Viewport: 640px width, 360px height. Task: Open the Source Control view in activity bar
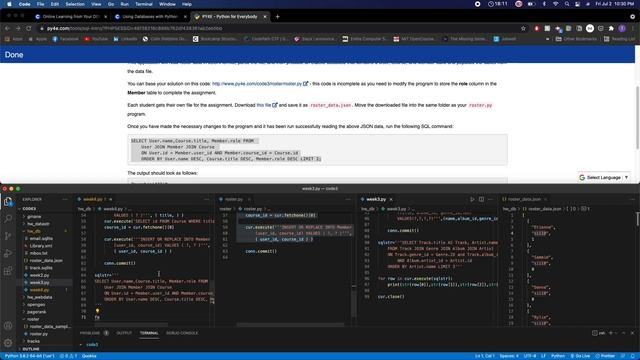[8, 236]
